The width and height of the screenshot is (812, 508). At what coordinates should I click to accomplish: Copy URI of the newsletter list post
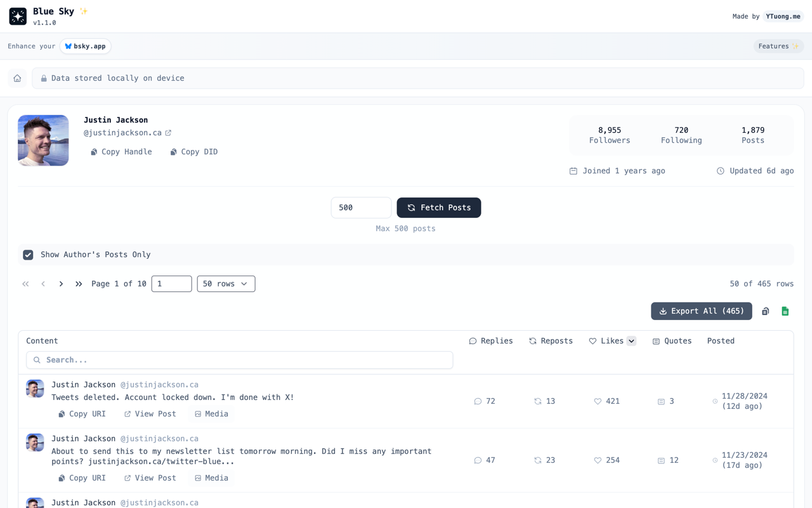coord(82,478)
